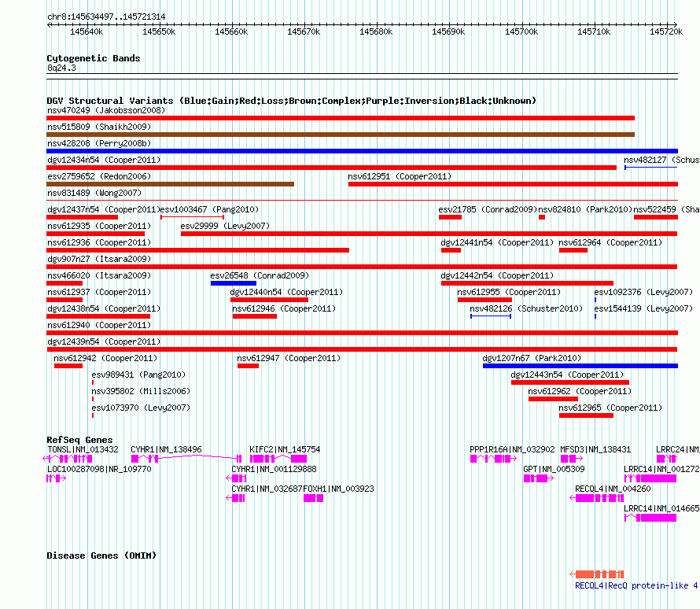Select the RefSeq Genes track title
This screenshot has width=700, height=609.
(80, 441)
